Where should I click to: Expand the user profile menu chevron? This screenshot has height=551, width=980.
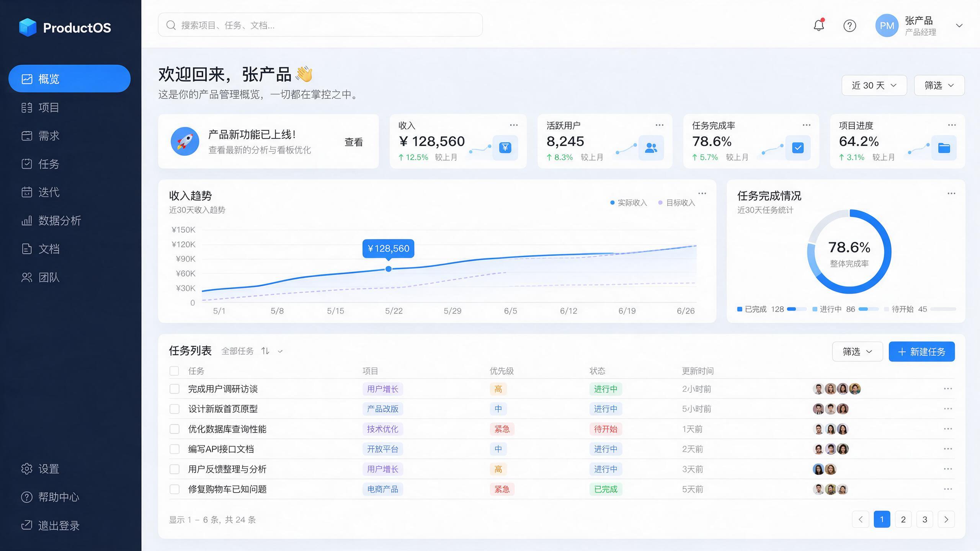(959, 26)
